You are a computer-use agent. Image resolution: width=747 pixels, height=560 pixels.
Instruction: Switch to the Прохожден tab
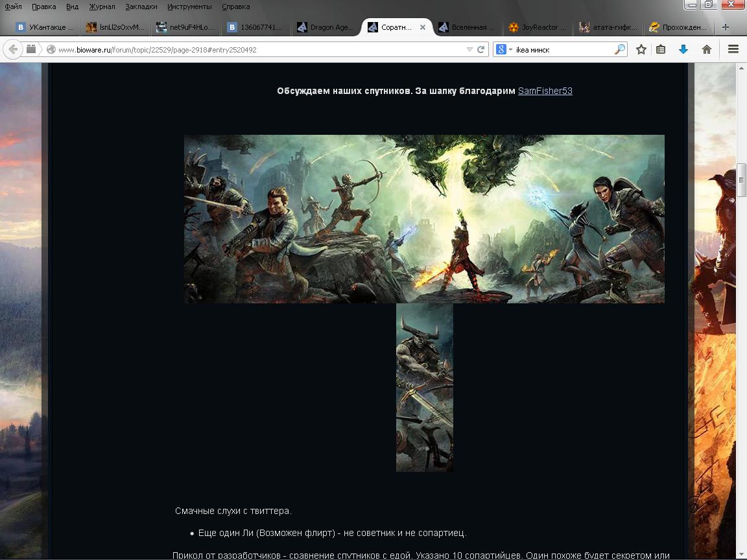(x=680, y=27)
